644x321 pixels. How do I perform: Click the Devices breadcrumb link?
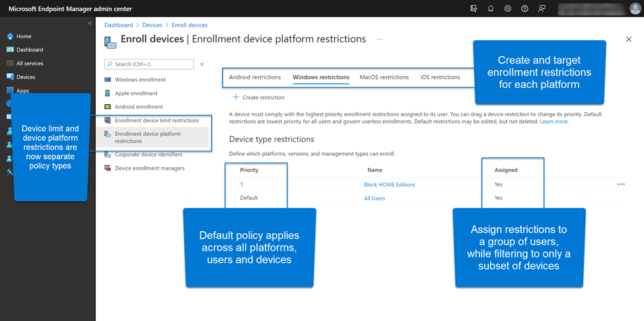pos(153,25)
